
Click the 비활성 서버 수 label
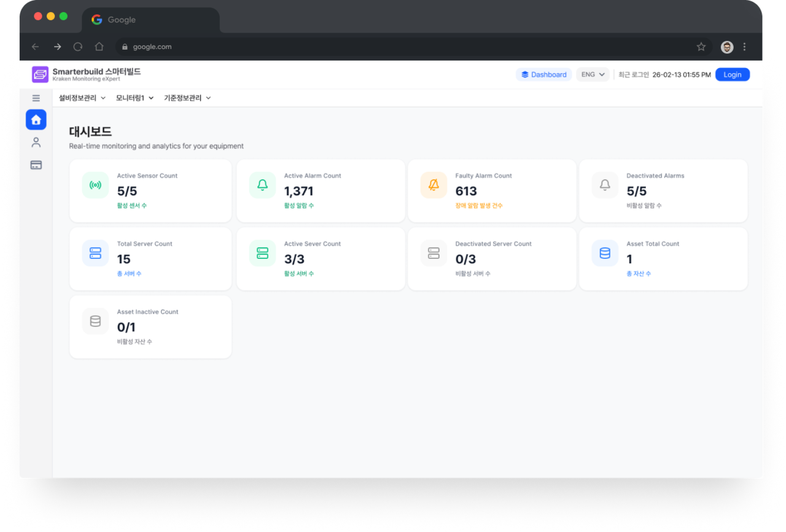coord(473,274)
